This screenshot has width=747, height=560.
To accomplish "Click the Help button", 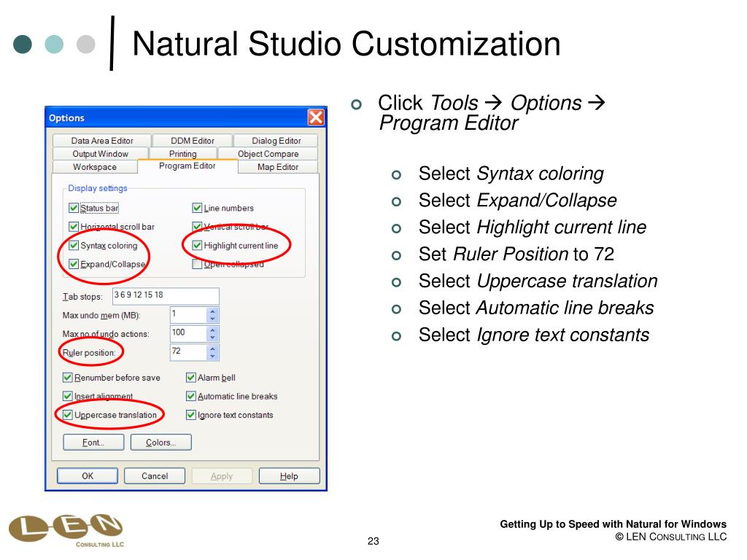I will 289,475.
